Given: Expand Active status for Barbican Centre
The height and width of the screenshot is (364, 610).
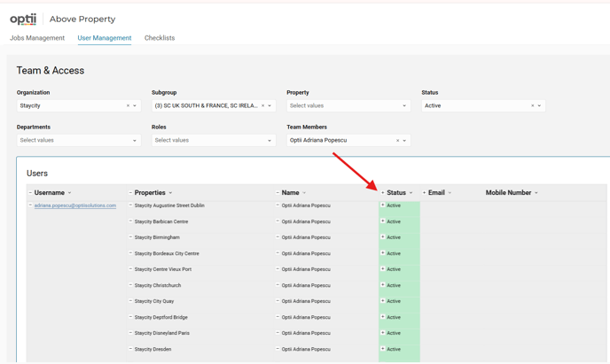Looking at the screenshot, I should 383,221.
